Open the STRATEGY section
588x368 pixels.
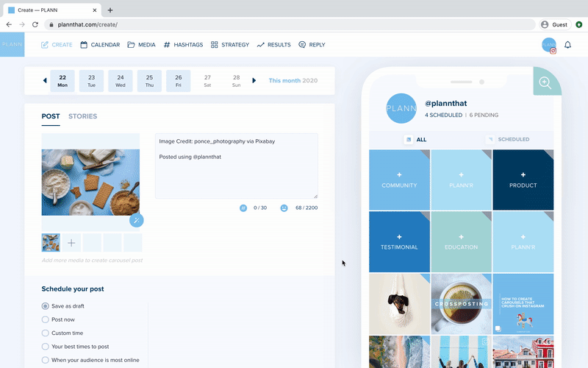coord(230,45)
